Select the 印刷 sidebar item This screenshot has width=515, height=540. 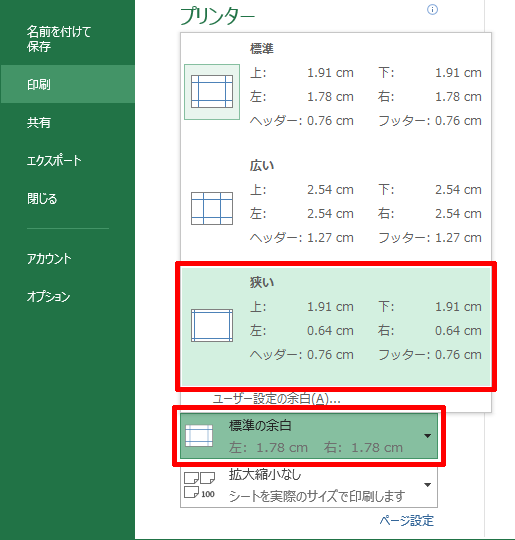(68, 84)
